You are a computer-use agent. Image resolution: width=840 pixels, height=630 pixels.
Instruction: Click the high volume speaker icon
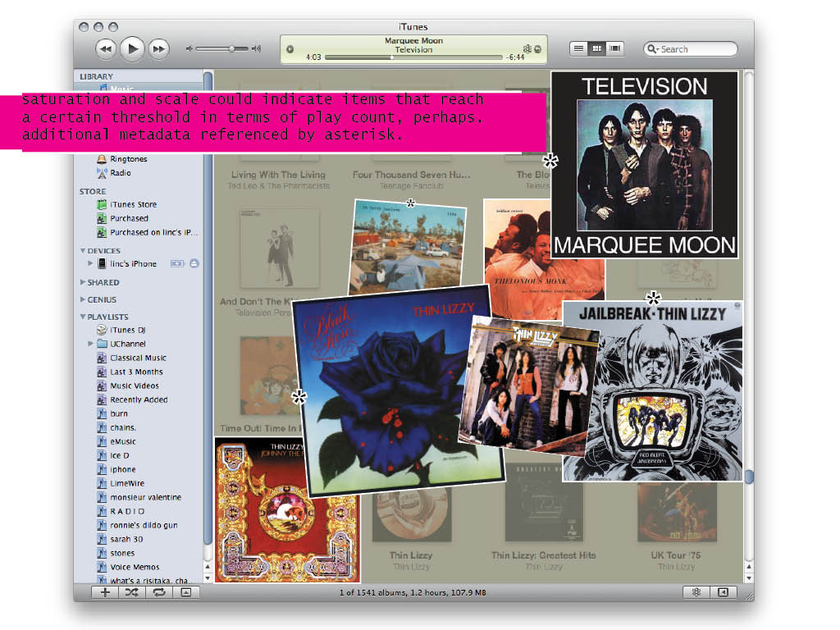(257, 48)
